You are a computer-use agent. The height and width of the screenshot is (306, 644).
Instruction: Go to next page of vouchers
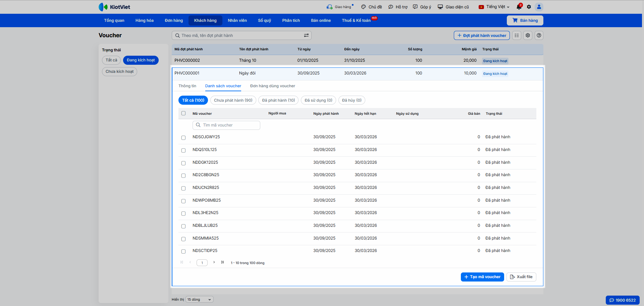[x=214, y=262]
